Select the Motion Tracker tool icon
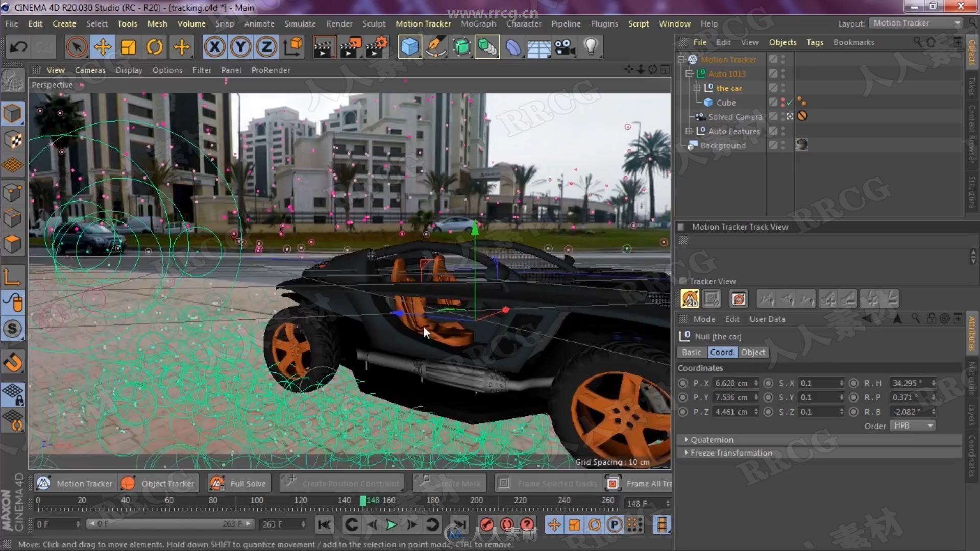 tap(42, 483)
